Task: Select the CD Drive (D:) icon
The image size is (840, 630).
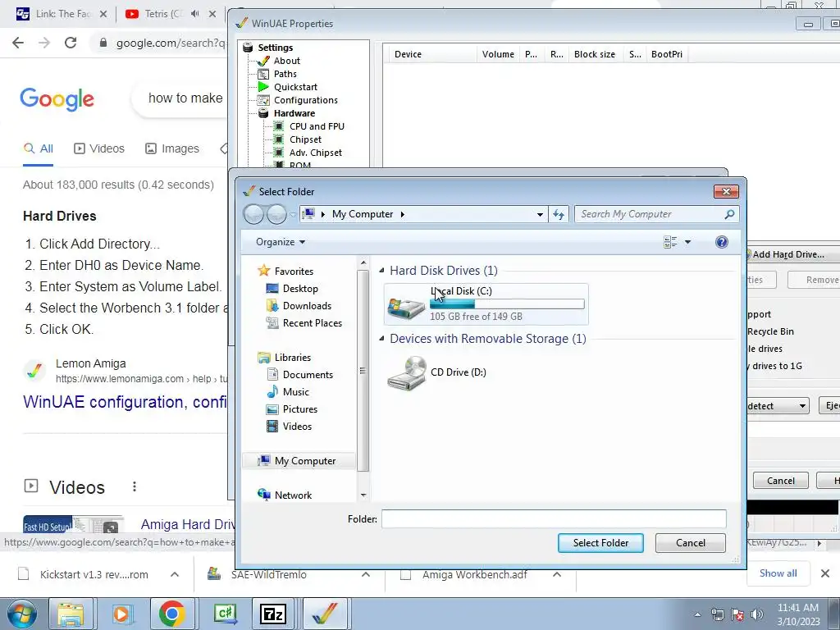Action: [406, 373]
